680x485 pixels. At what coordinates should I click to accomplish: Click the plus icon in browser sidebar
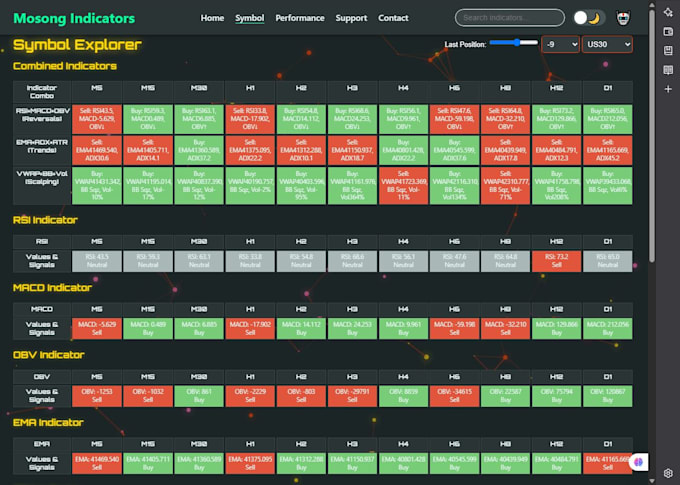[668, 89]
